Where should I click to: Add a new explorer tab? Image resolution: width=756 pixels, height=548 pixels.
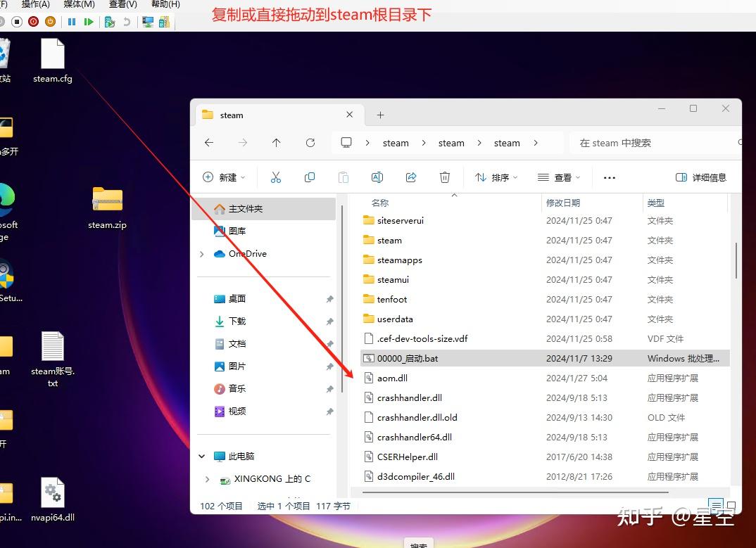(x=380, y=115)
